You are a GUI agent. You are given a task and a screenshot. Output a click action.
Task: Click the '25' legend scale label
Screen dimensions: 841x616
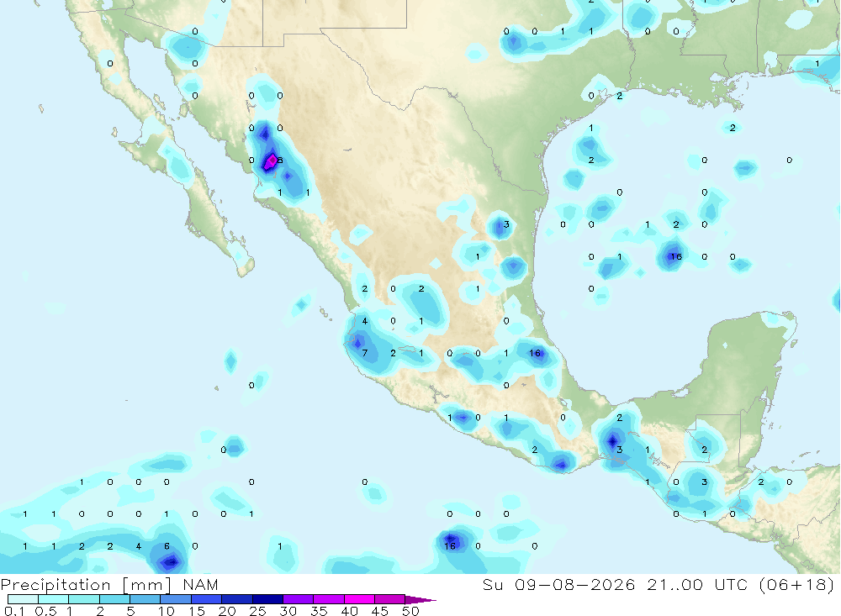(x=257, y=611)
